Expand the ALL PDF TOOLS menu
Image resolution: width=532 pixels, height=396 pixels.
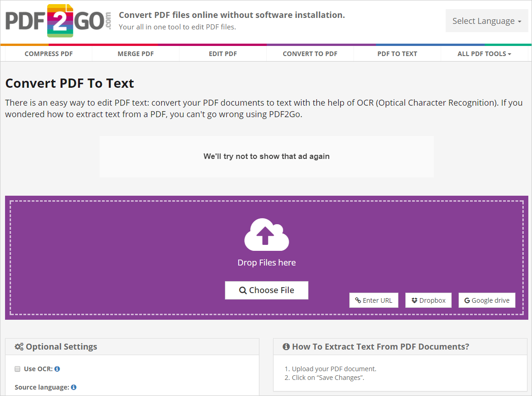pos(484,54)
